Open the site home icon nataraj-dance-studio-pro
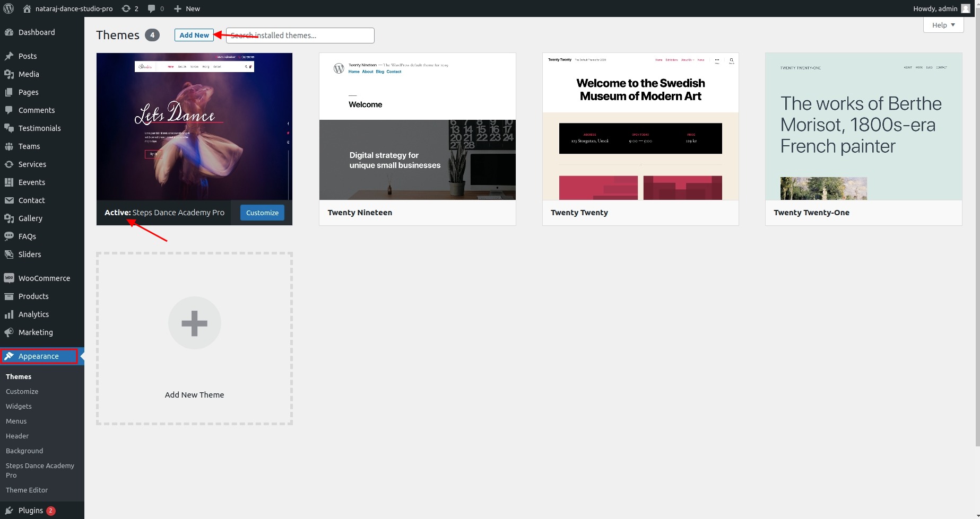 (x=27, y=8)
